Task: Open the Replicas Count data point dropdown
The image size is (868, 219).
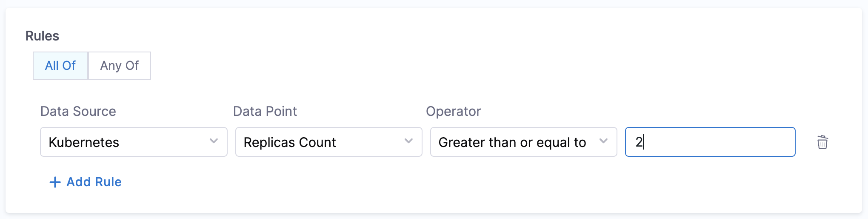Action: click(328, 142)
